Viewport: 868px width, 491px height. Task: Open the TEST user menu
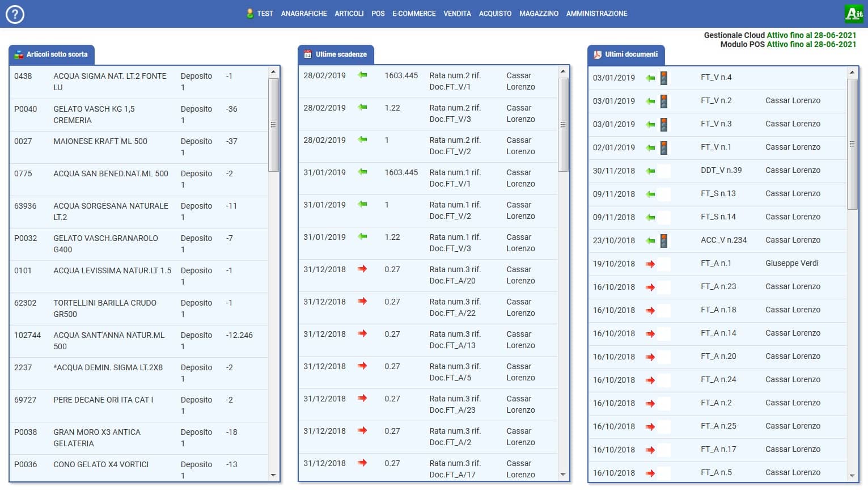tap(260, 14)
